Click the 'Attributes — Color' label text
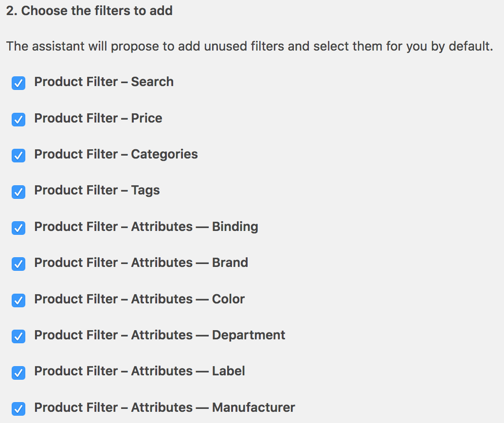The height and width of the screenshot is (423, 504). tap(139, 299)
